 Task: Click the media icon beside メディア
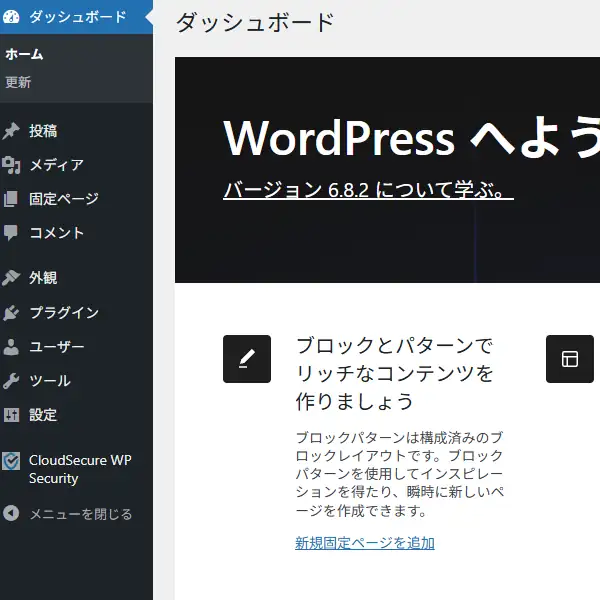click(11, 165)
